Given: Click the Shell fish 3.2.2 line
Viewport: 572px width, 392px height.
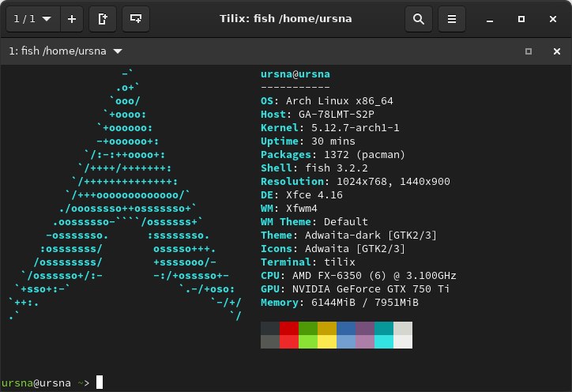Looking at the screenshot, I should point(314,168).
